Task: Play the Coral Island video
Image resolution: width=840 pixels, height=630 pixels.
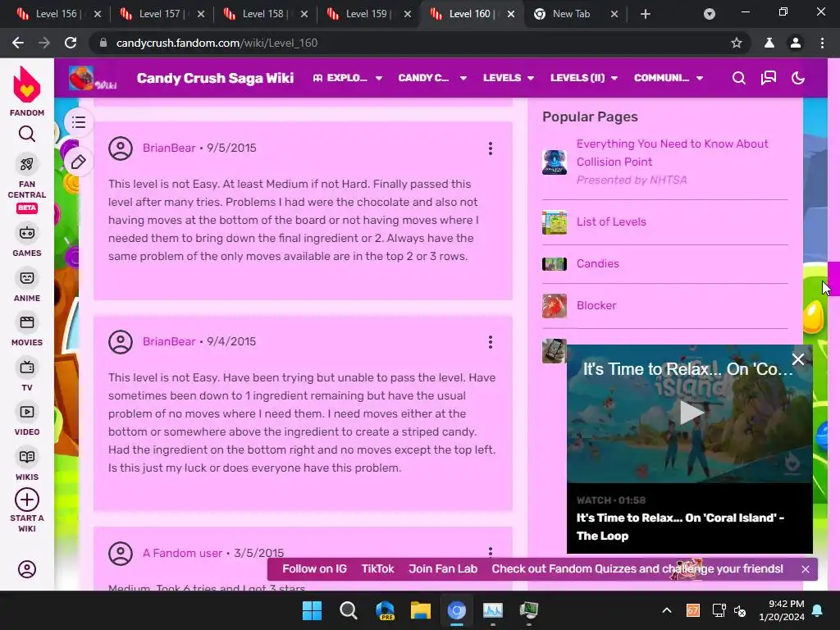Action: [690, 413]
